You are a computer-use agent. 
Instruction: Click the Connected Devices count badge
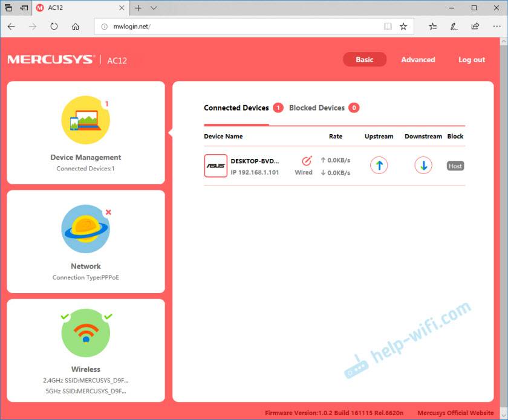coord(278,108)
